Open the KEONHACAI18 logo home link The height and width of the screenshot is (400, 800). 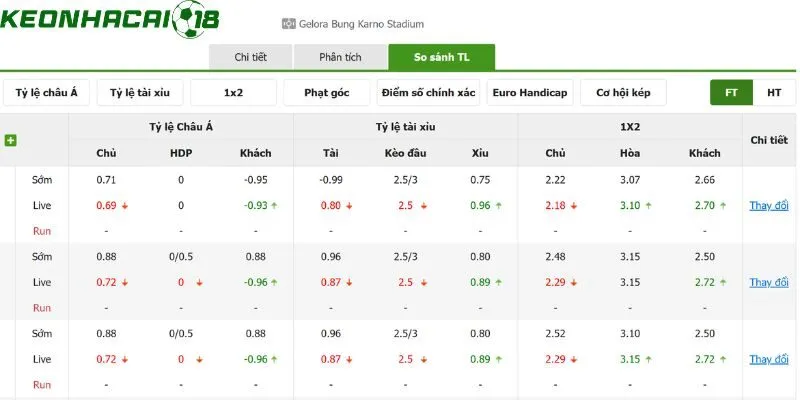[110, 19]
